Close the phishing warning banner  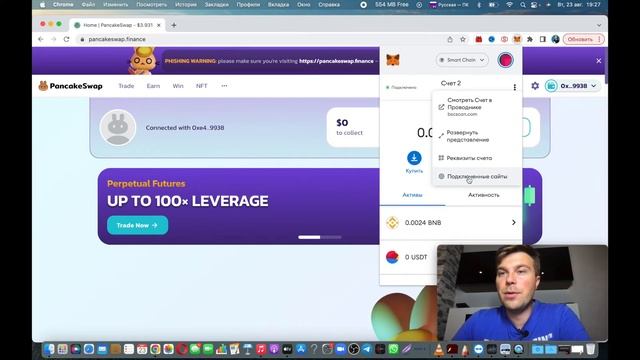click(x=598, y=60)
